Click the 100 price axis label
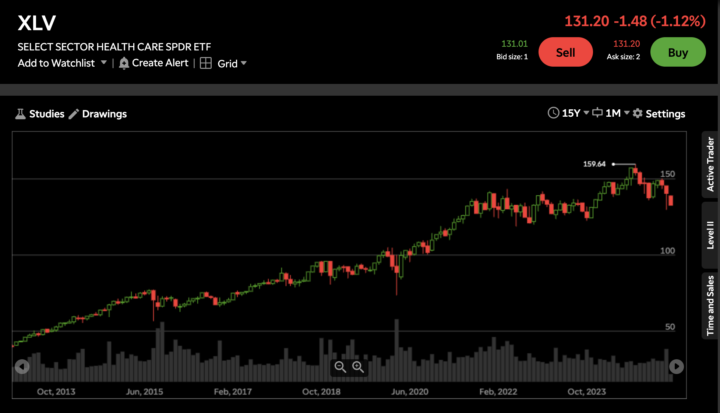The image size is (720, 413). pyautogui.click(x=668, y=251)
